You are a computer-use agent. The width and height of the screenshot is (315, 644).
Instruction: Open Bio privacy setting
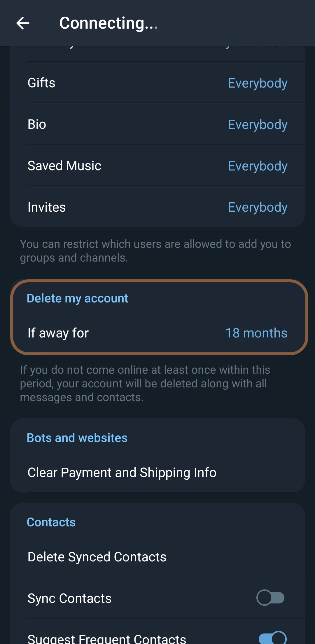click(x=37, y=124)
